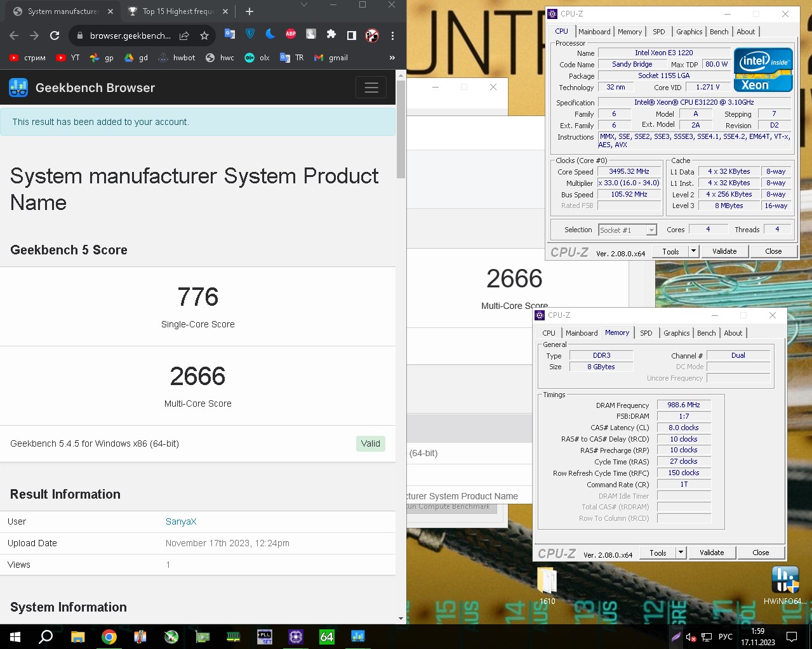The image size is (812, 649).
Task: Close the 'Top 15 Highest frequ...' tab
Action: 225,11
